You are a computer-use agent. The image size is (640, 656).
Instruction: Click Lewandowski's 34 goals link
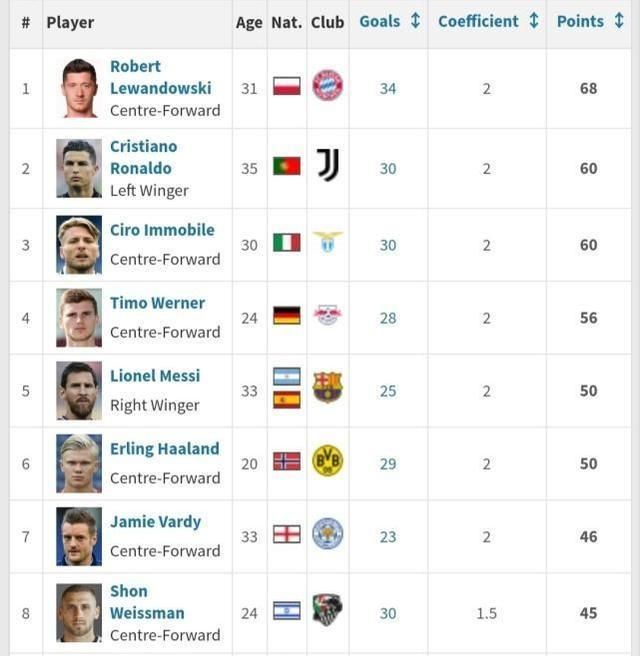388,89
